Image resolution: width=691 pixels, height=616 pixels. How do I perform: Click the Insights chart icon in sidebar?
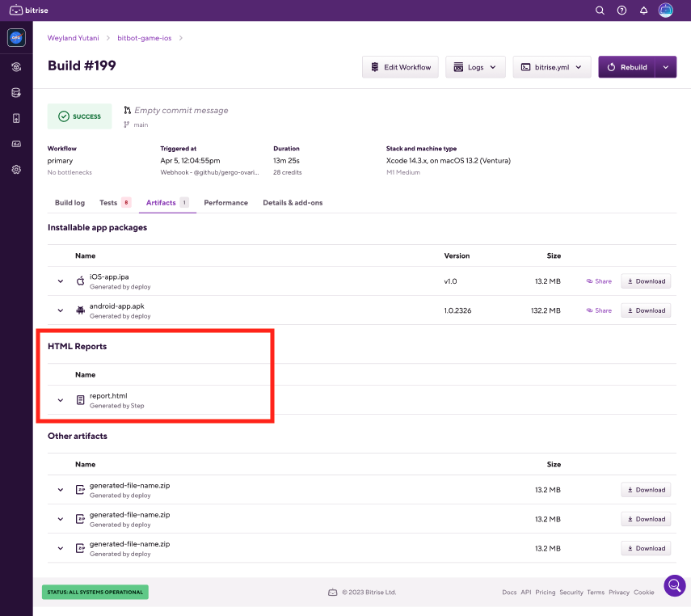[16, 143]
